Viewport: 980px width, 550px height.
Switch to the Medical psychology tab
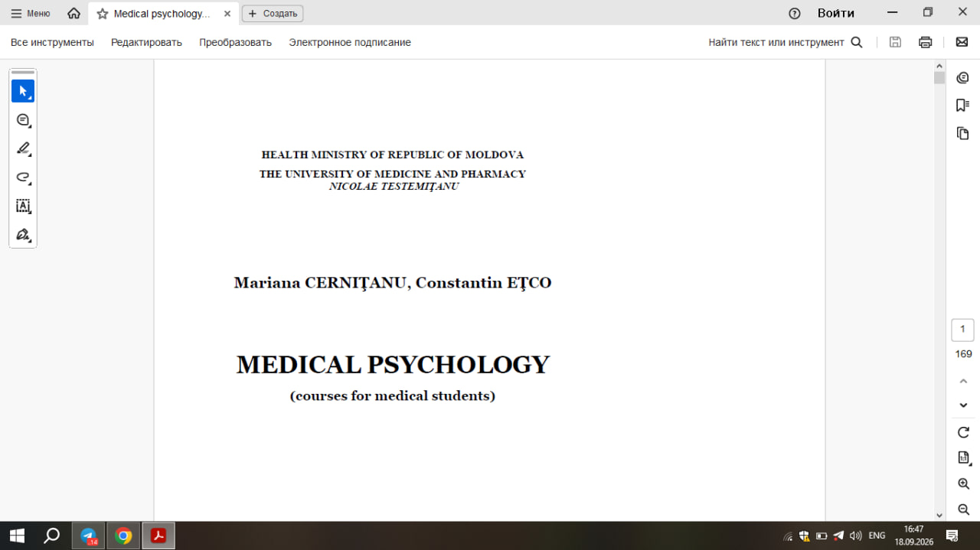tap(162, 14)
